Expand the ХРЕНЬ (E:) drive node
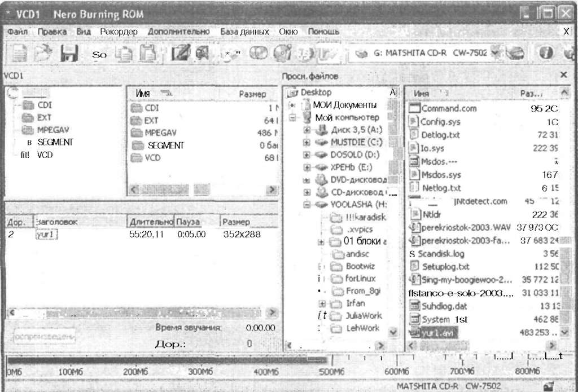The width and height of the screenshot is (578, 392). pos(307,168)
